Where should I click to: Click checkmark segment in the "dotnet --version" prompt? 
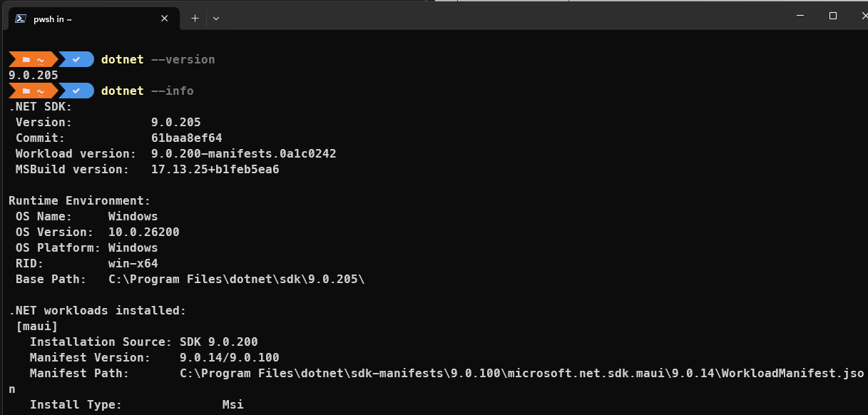(x=76, y=60)
